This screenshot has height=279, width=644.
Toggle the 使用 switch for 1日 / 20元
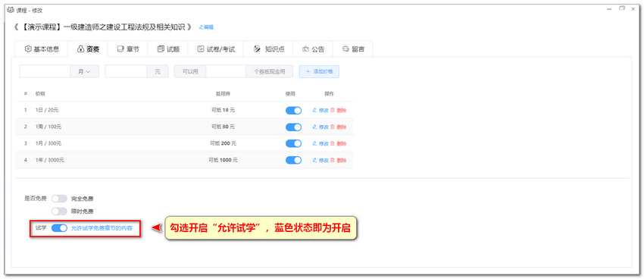point(293,110)
